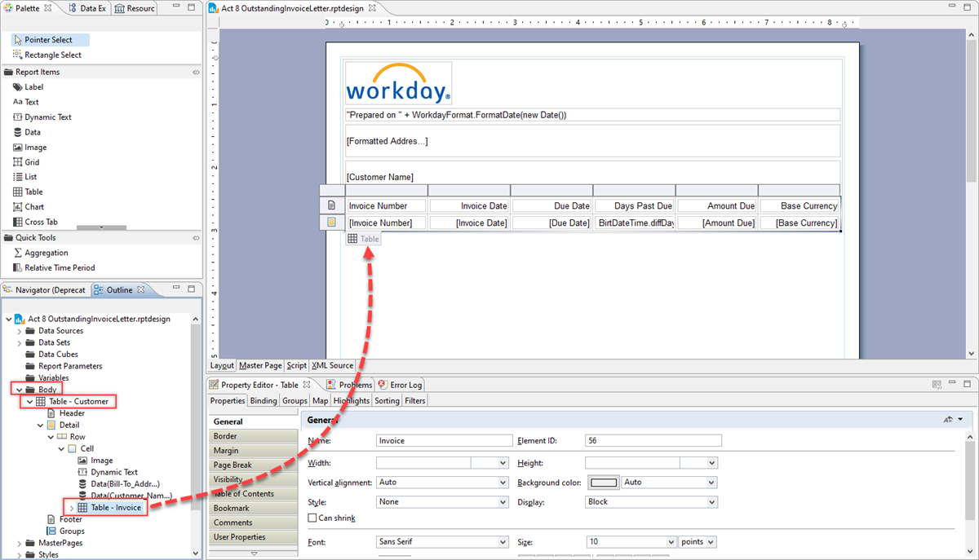The image size is (979, 560).
Task: Open the Problems view tab
Action: [x=350, y=385]
